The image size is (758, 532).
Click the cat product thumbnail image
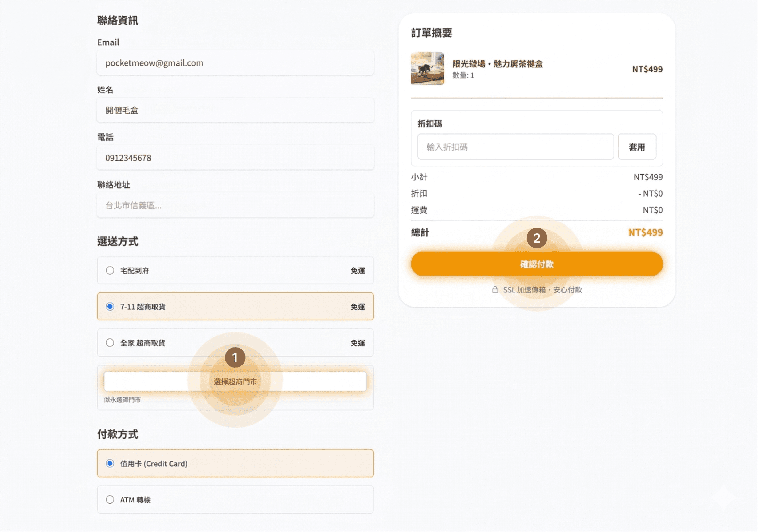(427, 69)
